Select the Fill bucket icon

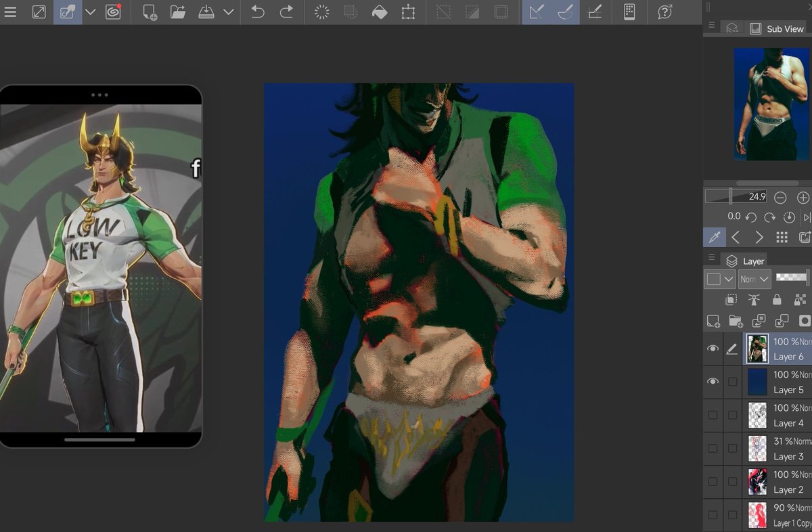click(x=380, y=12)
